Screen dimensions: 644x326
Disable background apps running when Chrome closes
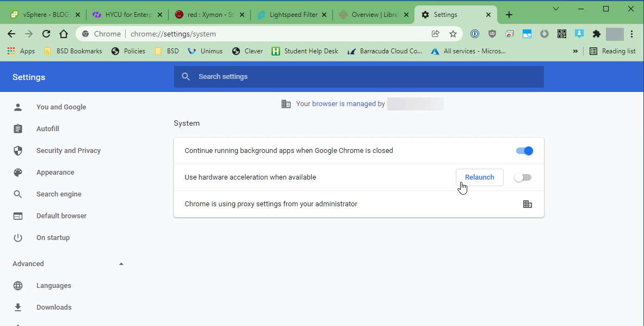click(524, 151)
